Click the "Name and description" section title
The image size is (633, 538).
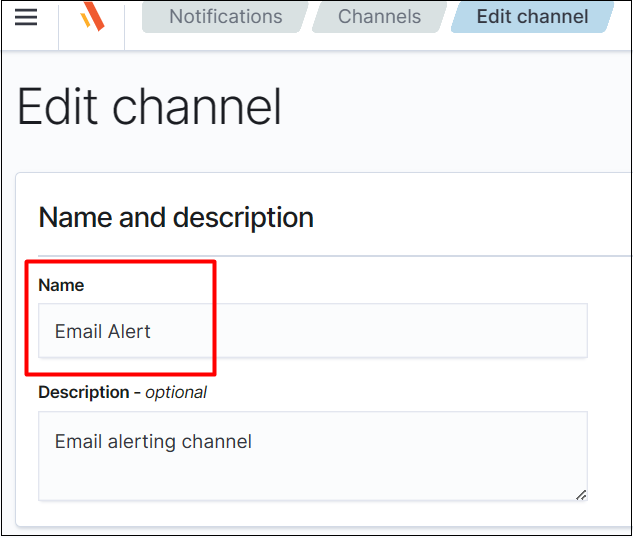click(176, 217)
